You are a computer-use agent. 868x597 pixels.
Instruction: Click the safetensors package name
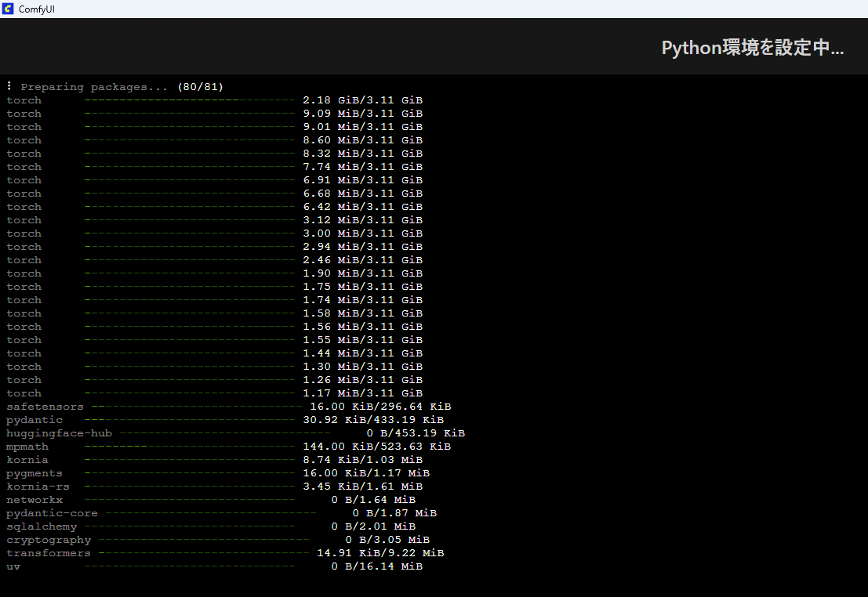click(45, 407)
